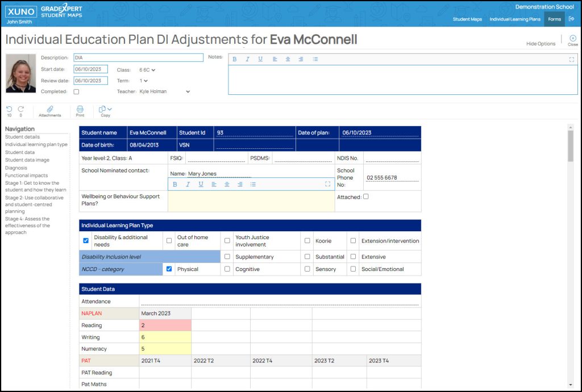This screenshot has width=582, height=392.
Task: Open the Class dropdown
Action: coord(147,70)
